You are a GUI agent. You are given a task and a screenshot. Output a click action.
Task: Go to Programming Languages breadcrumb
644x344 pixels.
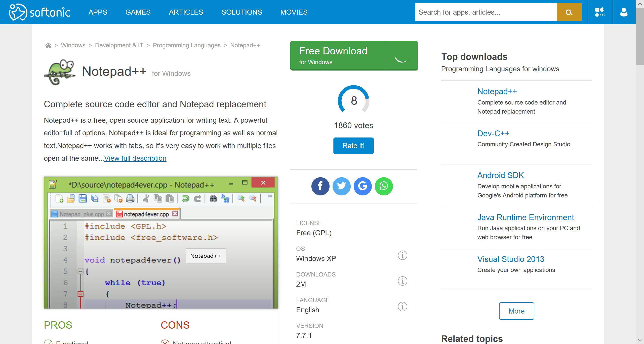[x=187, y=45]
